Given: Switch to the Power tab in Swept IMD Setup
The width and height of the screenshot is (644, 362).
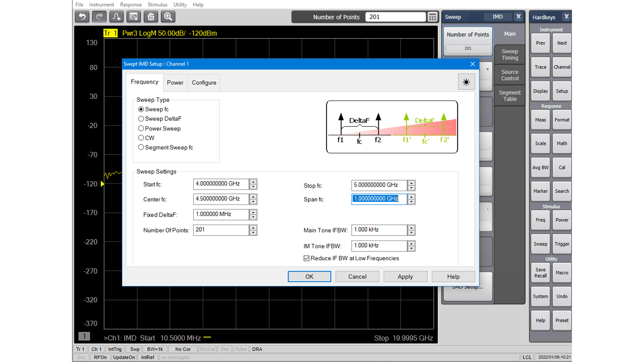Looking at the screenshot, I should (x=175, y=83).
